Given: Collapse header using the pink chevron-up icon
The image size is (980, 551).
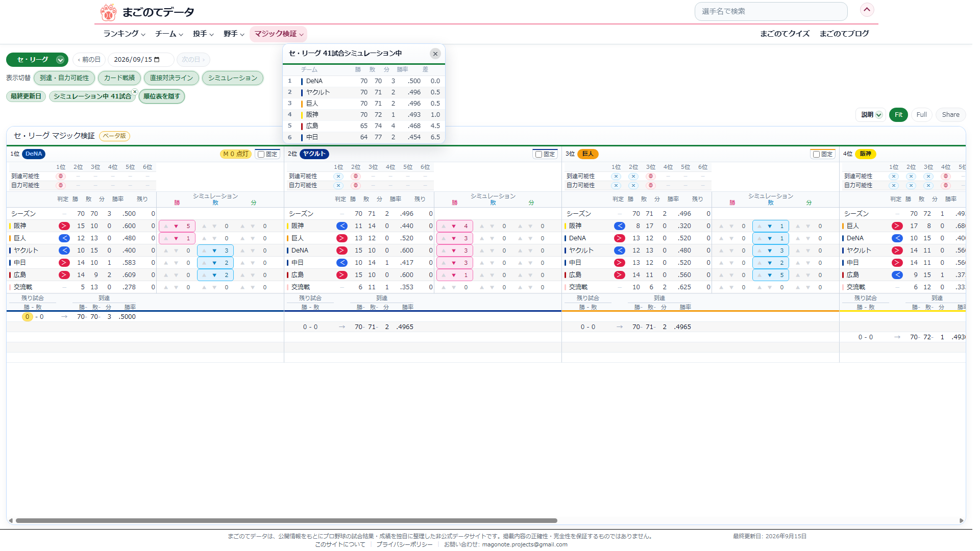Looking at the screenshot, I should click(x=867, y=10).
